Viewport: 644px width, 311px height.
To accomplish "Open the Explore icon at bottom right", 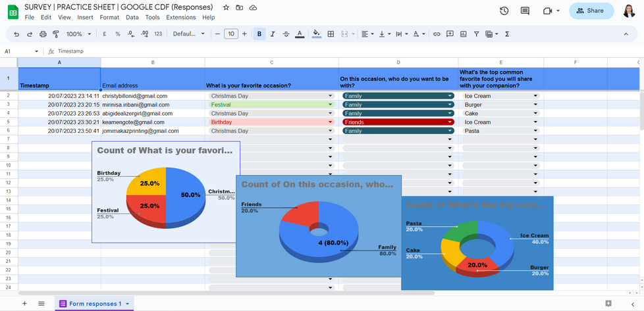I will (608, 304).
